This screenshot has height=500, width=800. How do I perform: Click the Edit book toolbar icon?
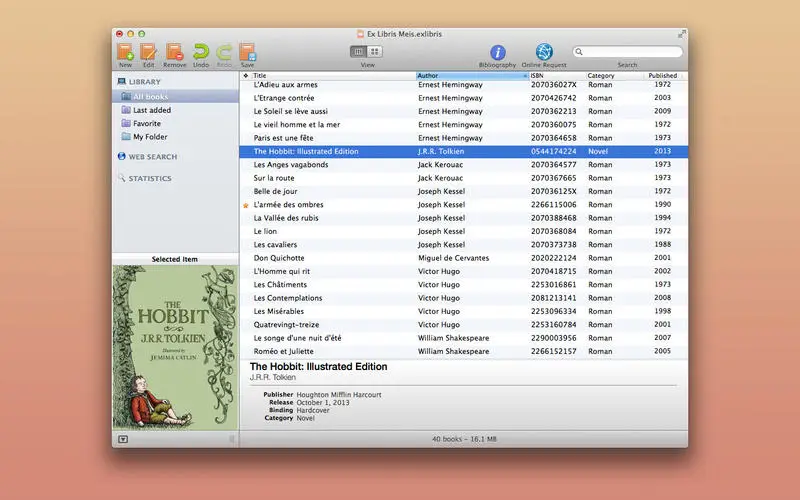pyautogui.click(x=148, y=52)
